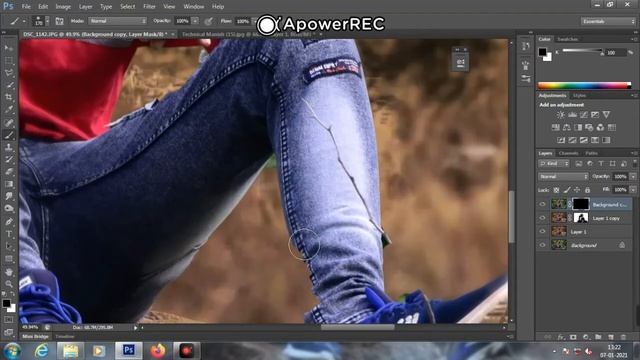This screenshot has height=360, width=640.
Task: Select the Move tool
Action: point(9,48)
